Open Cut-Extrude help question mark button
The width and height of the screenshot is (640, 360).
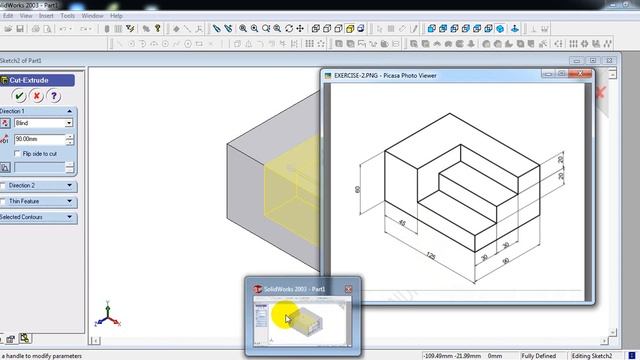pyautogui.click(x=54, y=96)
